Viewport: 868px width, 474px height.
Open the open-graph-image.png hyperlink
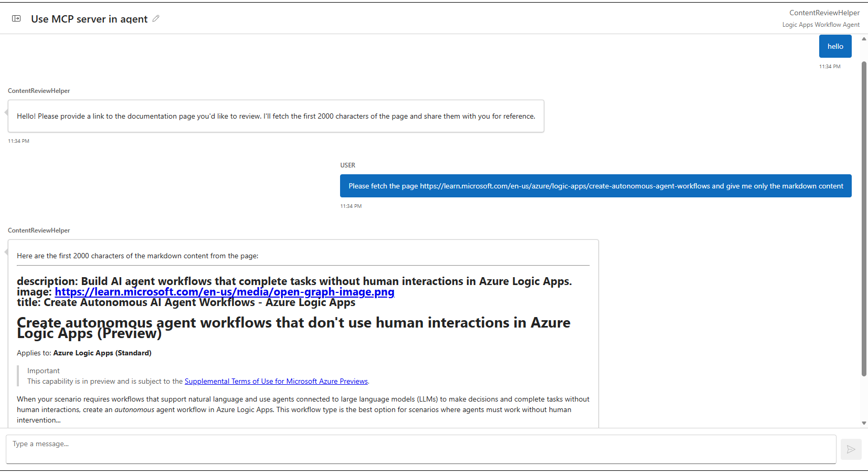(x=225, y=292)
